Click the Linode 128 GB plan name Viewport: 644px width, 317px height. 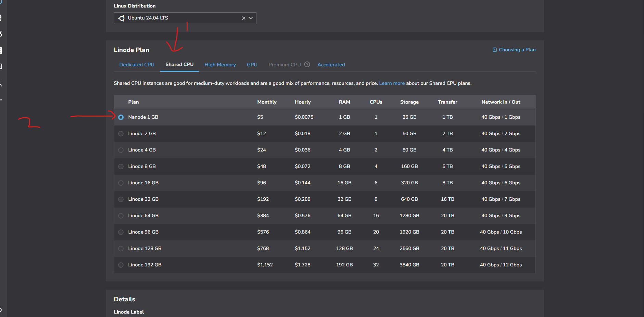coord(145,248)
